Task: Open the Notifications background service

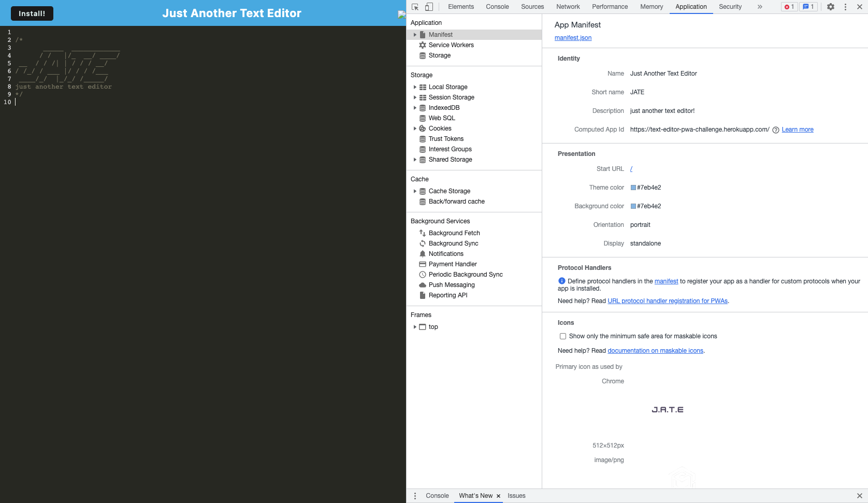Action: click(446, 254)
